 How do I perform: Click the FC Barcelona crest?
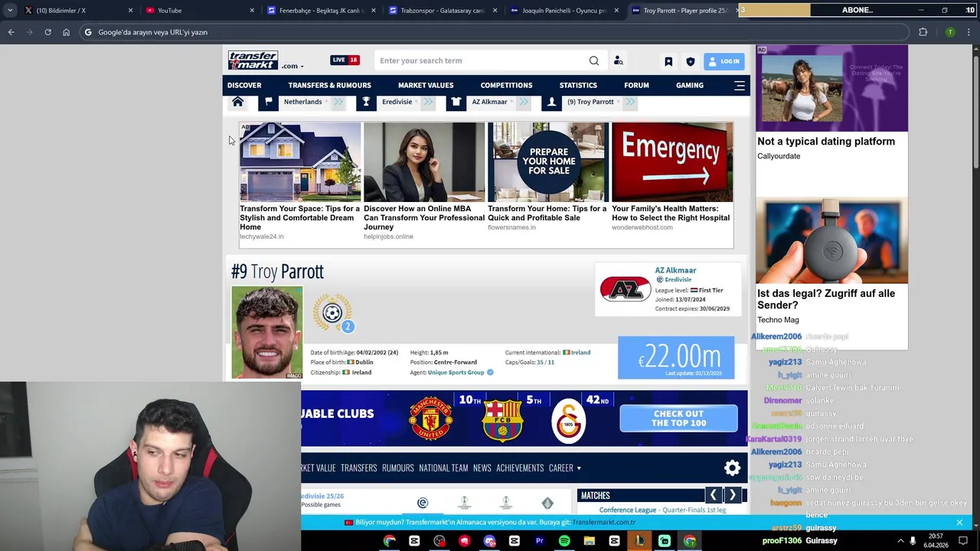tap(502, 420)
